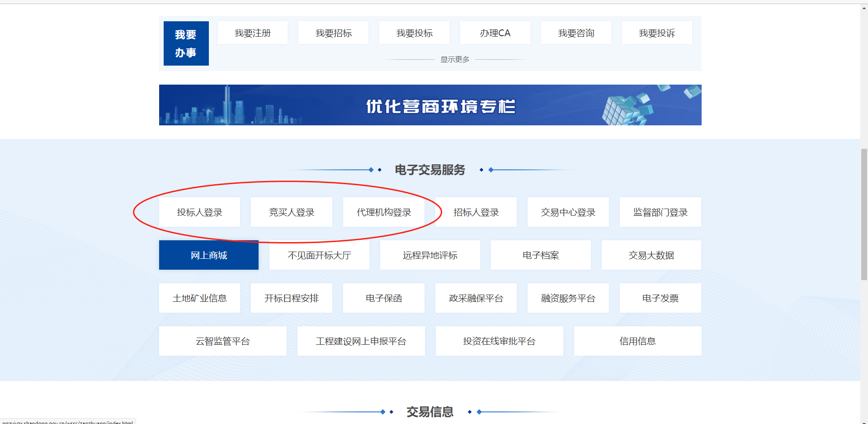Expand more options via 显示更多
The width and height of the screenshot is (868, 424).
pyautogui.click(x=454, y=59)
